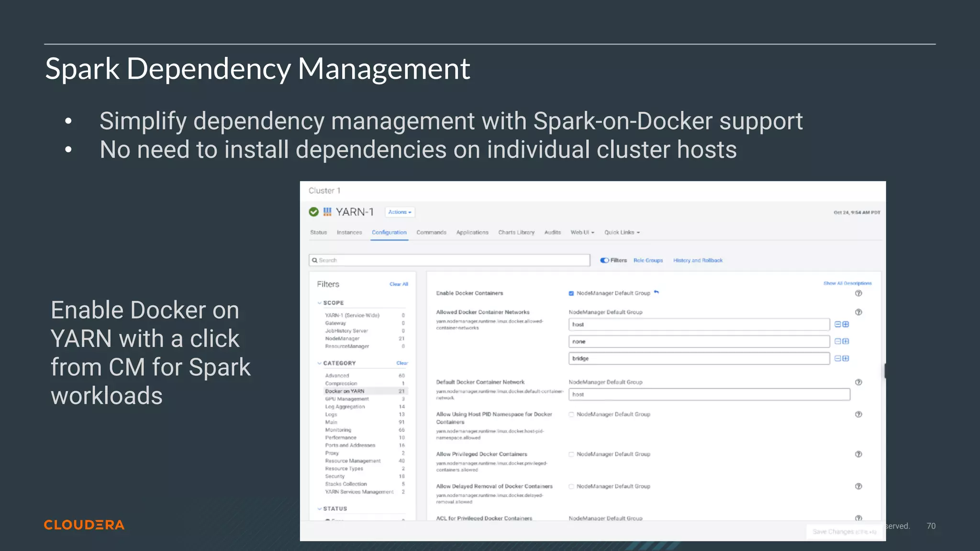
Task: Collapse the STATUS filter section
Action: click(320, 508)
